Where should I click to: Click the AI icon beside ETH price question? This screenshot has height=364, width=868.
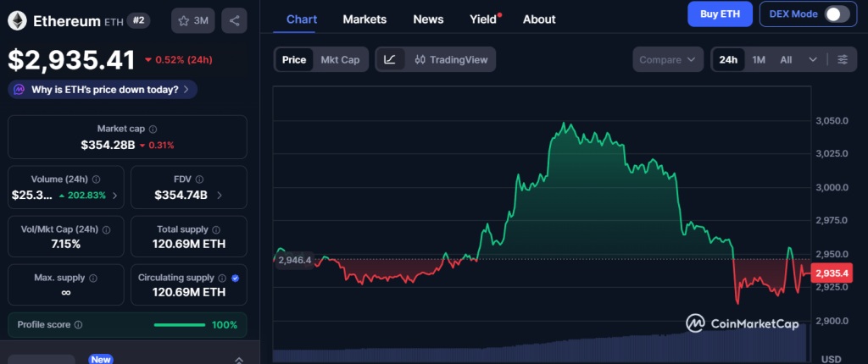coord(19,89)
